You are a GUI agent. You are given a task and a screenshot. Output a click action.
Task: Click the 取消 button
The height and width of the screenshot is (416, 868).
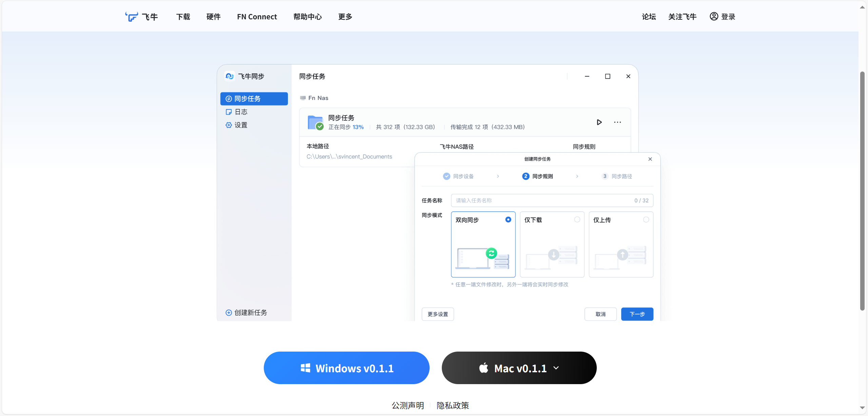pyautogui.click(x=600, y=314)
